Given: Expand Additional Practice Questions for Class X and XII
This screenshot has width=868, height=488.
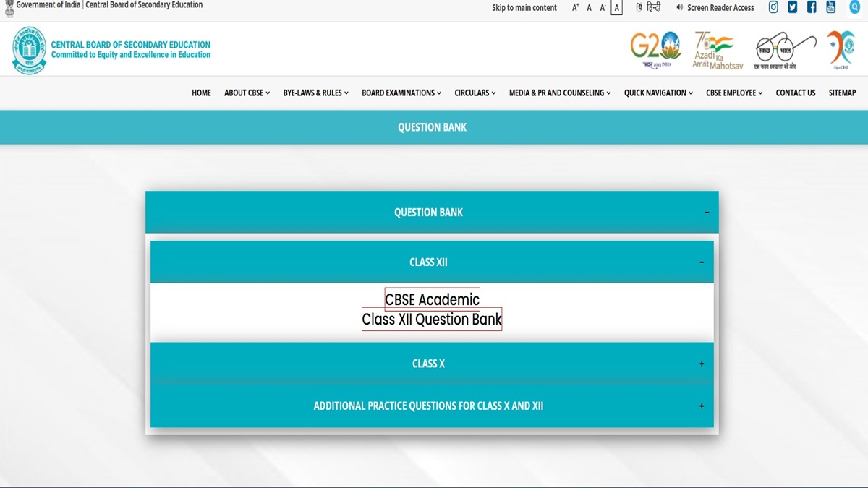Looking at the screenshot, I should pyautogui.click(x=432, y=406).
